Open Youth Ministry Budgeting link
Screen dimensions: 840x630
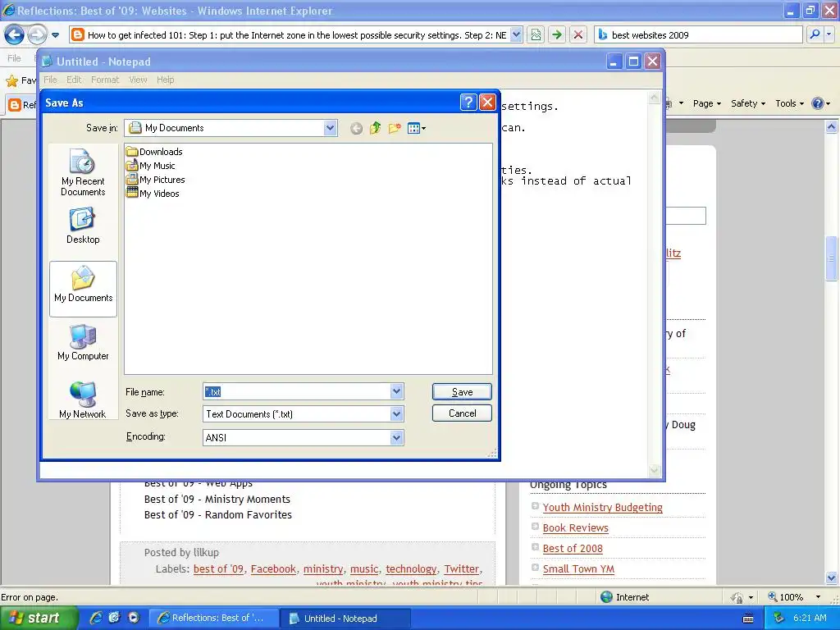602,507
